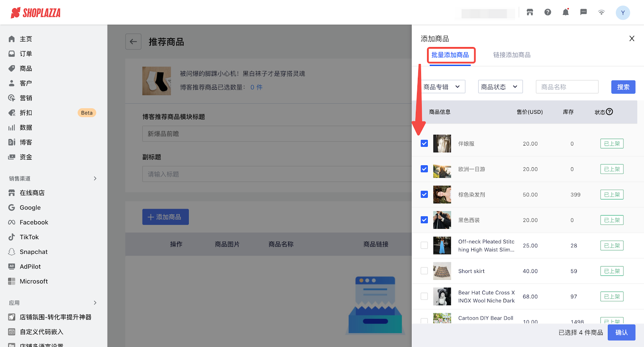644x347 pixels.
Task: Switch to 链接添加商品 tab
Action: pyautogui.click(x=512, y=55)
